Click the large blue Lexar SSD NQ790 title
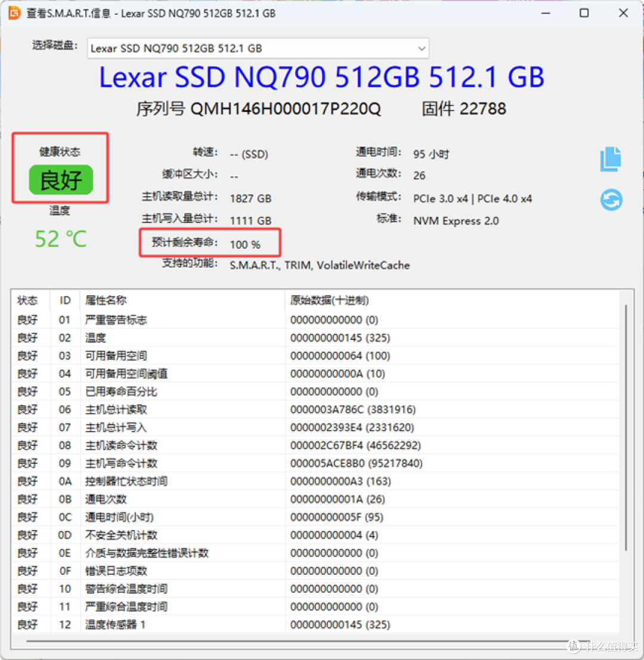 pyautogui.click(x=321, y=77)
